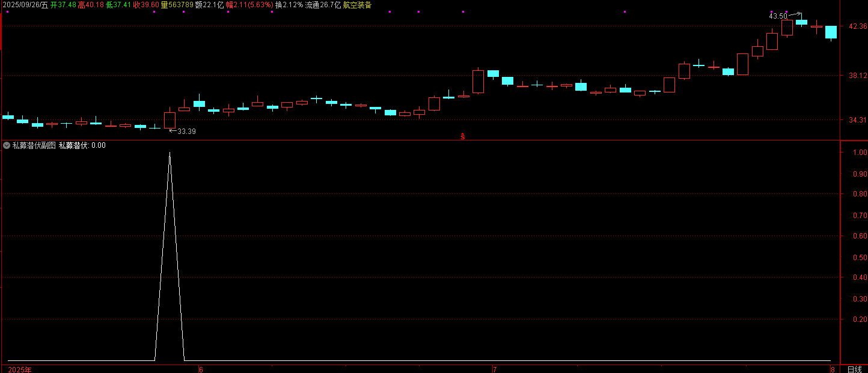
Task: Open the 航空装备 sector label
Action: [357, 5]
